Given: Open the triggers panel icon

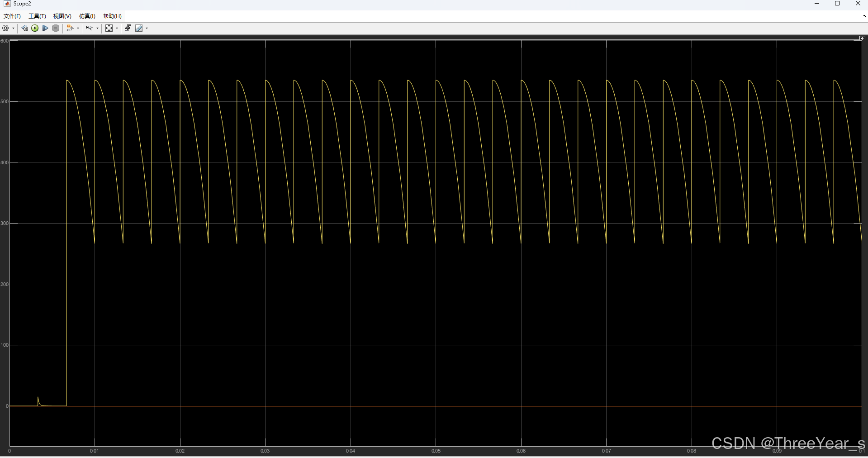Looking at the screenshot, I should pyautogui.click(x=128, y=28).
